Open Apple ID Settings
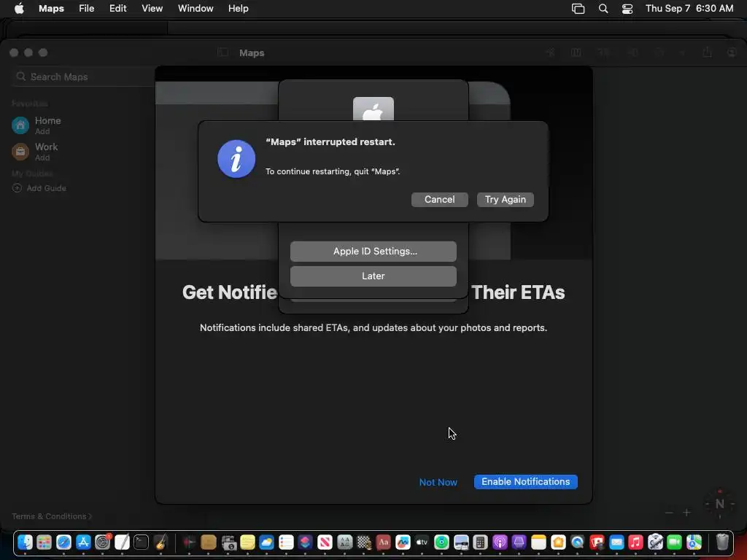Image resolution: width=747 pixels, height=560 pixels. (373, 252)
